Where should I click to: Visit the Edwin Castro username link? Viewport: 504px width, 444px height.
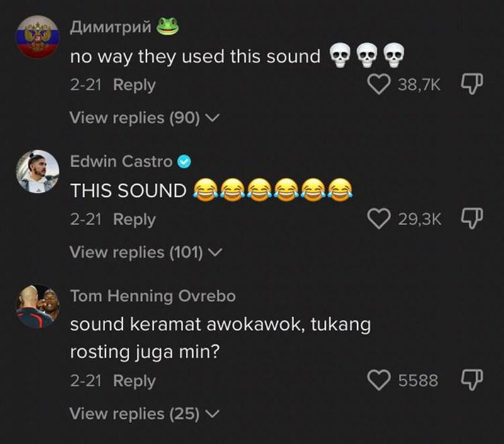120,161
